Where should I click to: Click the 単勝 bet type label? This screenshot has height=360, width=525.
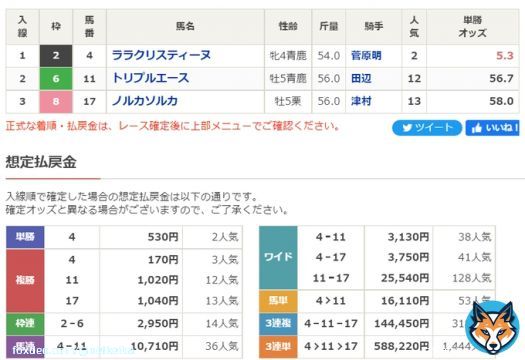pyautogui.click(x=25, y=237)
